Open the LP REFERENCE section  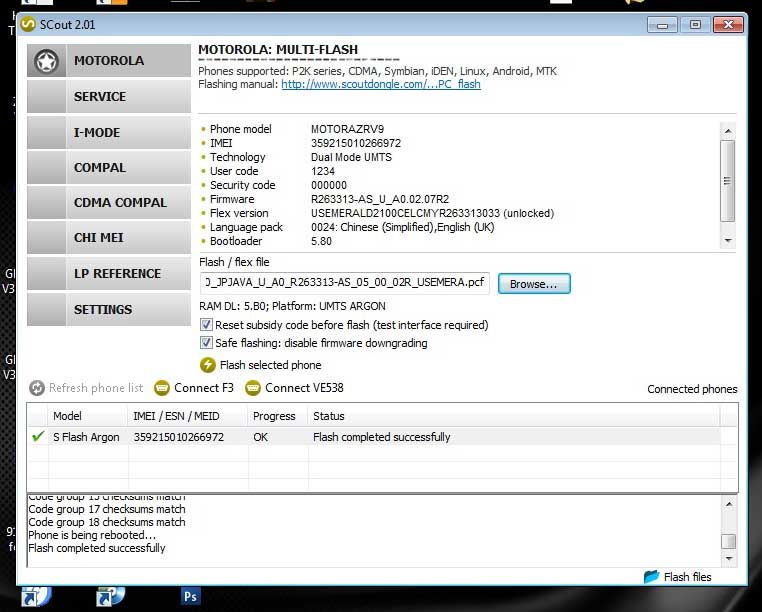109,274
